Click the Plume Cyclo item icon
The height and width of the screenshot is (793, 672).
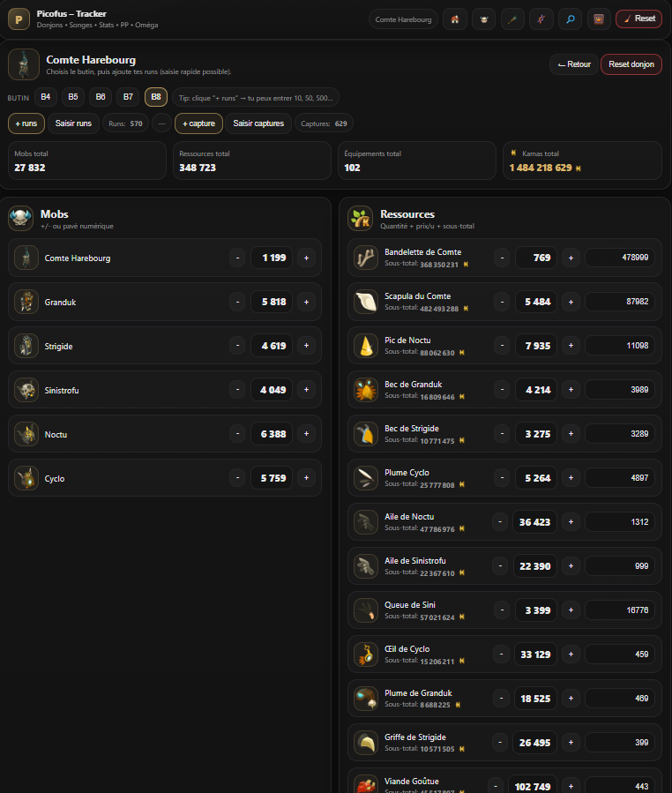pyautogui.click(x=366, y=478)
